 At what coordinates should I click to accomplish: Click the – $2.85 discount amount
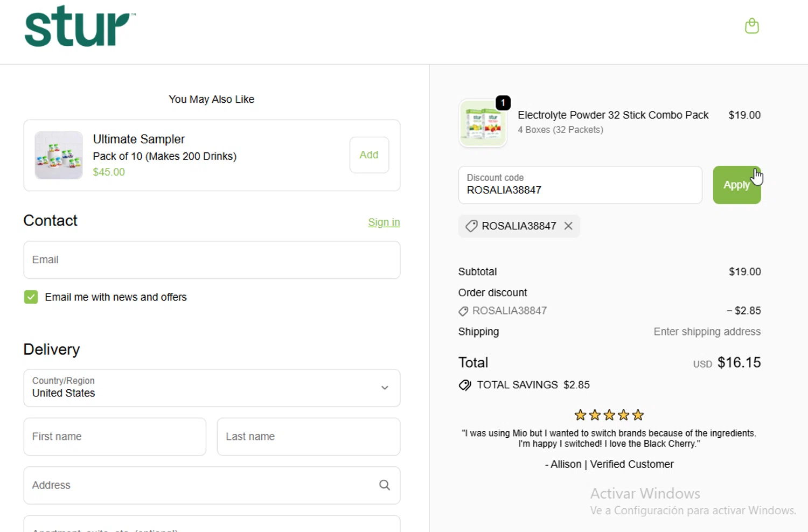[x=743, y=311]
